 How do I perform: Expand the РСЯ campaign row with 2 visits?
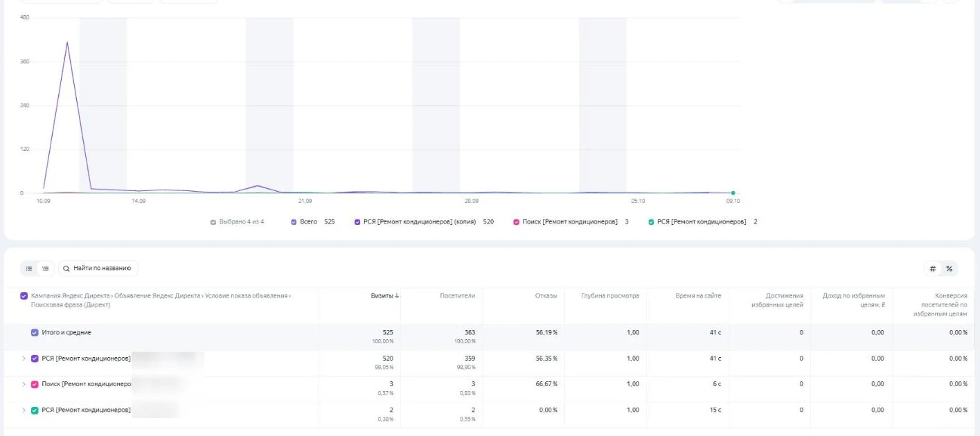24,410
